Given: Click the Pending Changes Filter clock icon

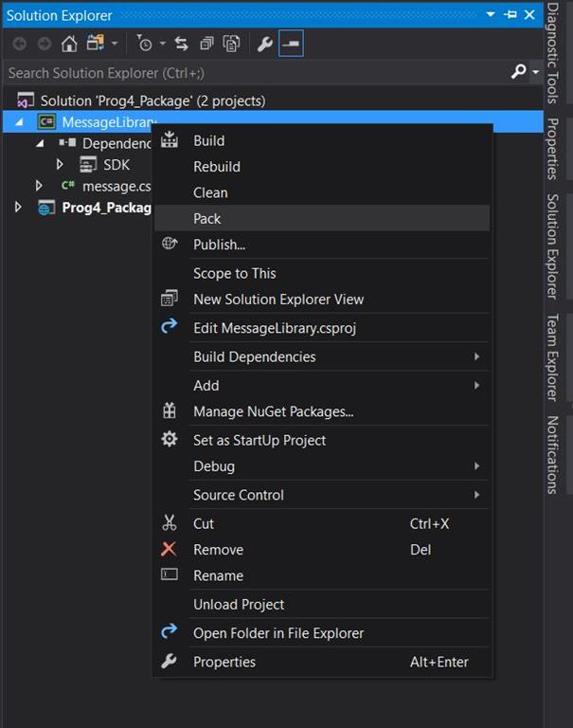Looking at the screenshot, I should tap(144, 44).
